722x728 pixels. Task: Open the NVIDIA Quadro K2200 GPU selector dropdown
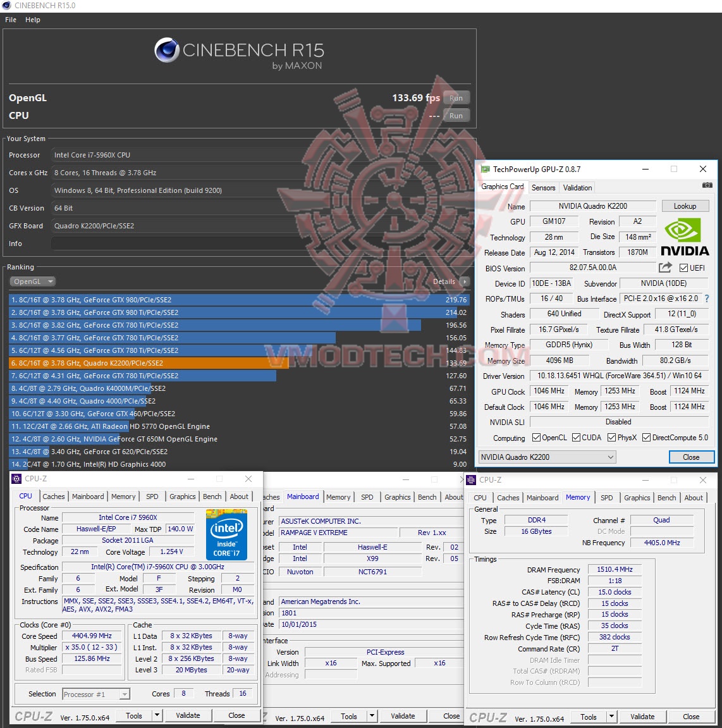[547, 457]
